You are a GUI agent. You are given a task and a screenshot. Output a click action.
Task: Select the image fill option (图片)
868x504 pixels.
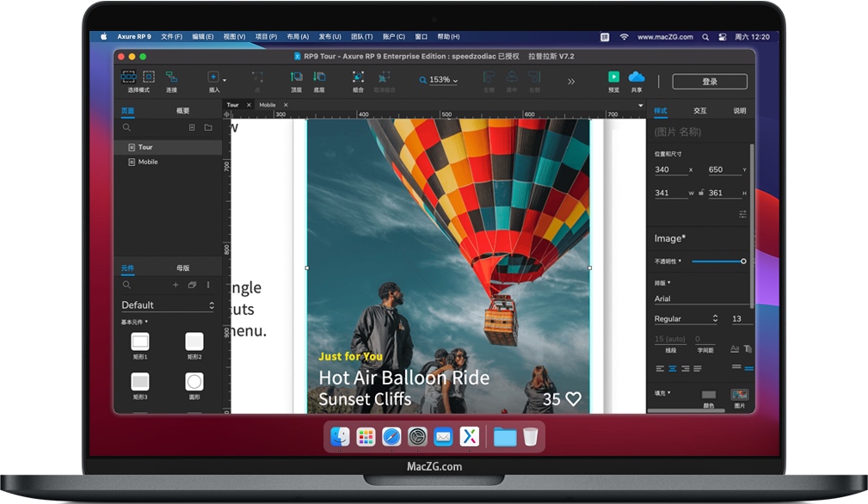click(739, 395)
